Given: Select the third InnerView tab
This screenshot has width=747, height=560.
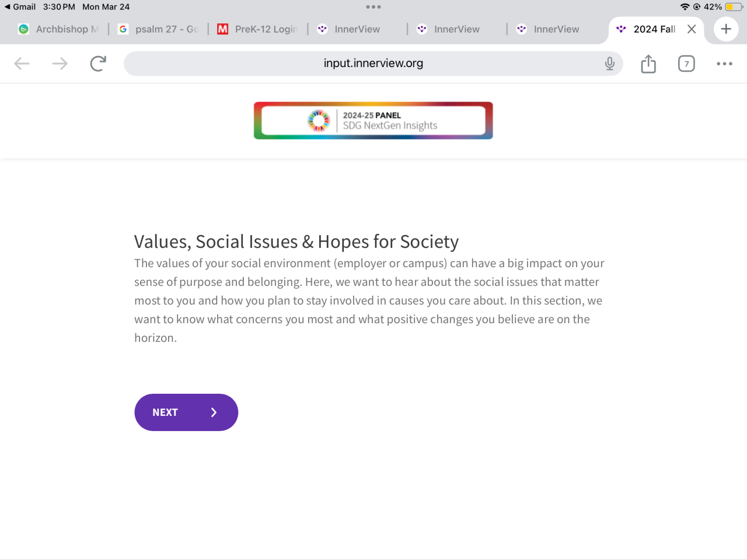Looking at the screenshot, I should [556, 29].
